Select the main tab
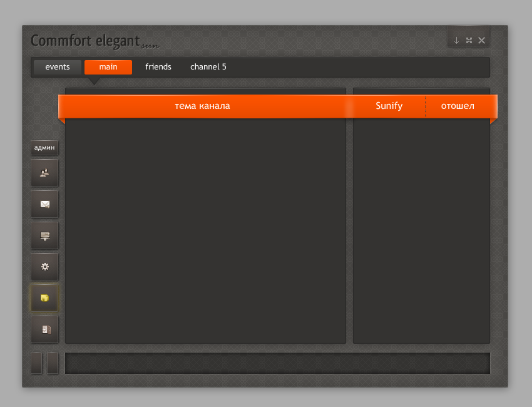 [x=108, y=67]
